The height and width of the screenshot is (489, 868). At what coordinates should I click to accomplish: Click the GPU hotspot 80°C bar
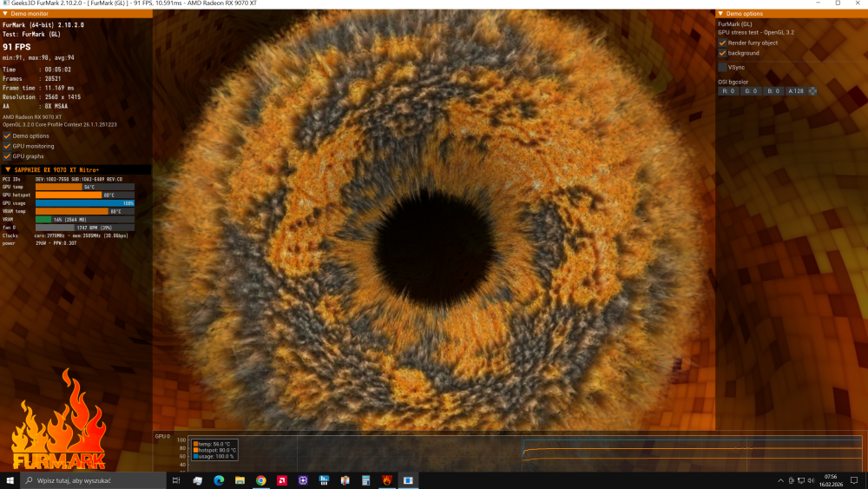(85, 195)
